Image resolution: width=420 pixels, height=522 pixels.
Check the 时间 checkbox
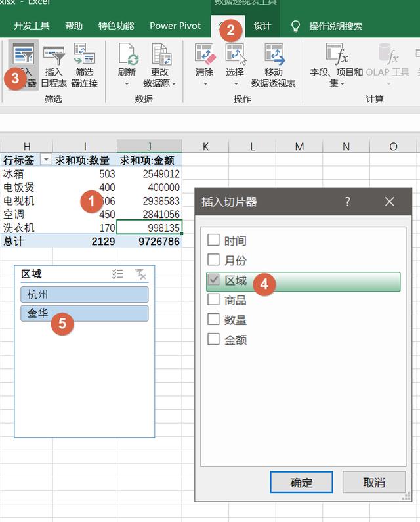[213, 240]
